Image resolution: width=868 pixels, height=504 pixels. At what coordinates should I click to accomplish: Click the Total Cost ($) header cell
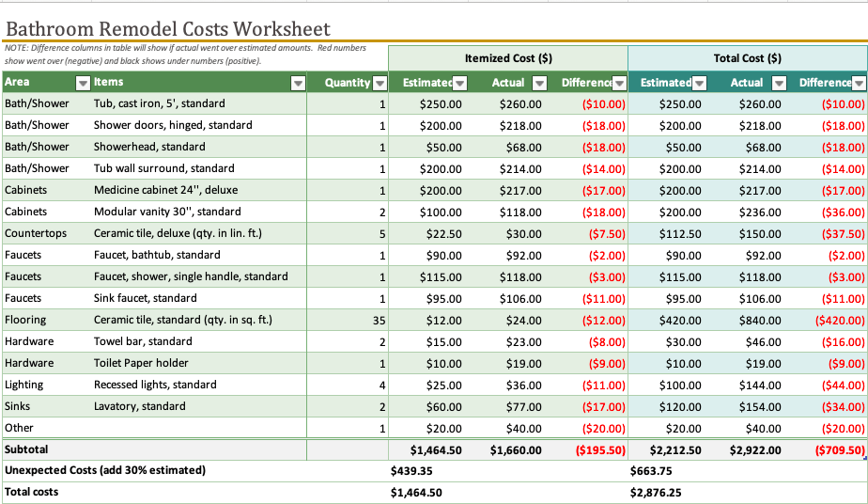pos(748,58)
